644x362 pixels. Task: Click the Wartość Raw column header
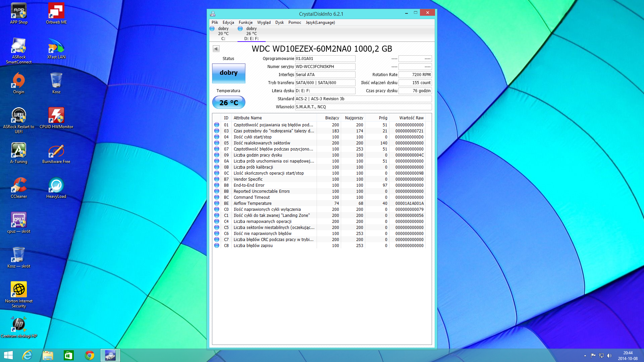pos(408,118)
